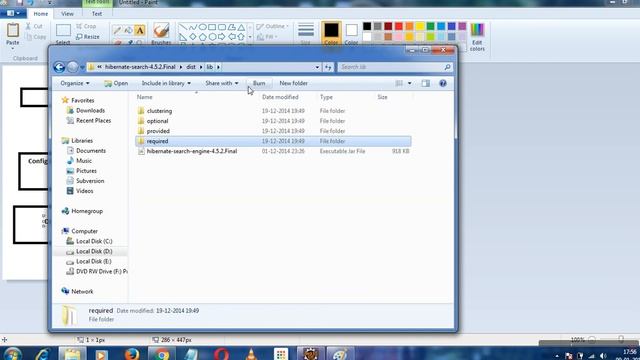The width and height of the screenshot is (640, 360).
Task: Open Explorer Help question-mark icon
Action: coord(443,83)
